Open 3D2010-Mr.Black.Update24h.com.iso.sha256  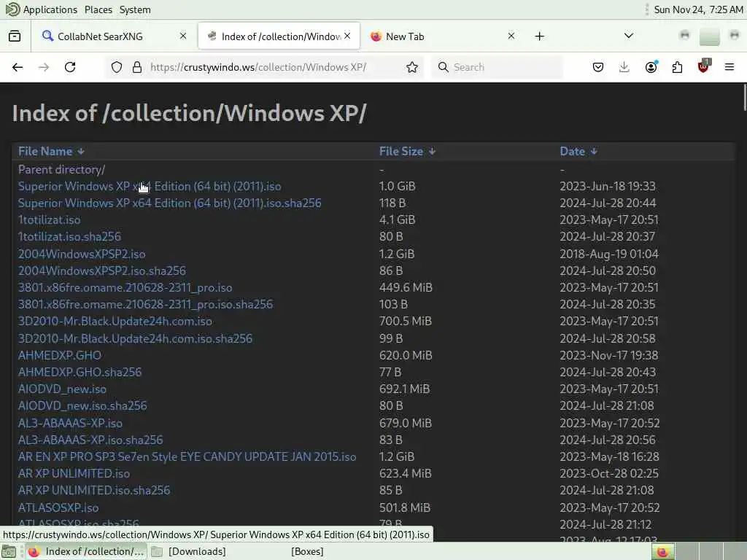click(x=135, y=338)
